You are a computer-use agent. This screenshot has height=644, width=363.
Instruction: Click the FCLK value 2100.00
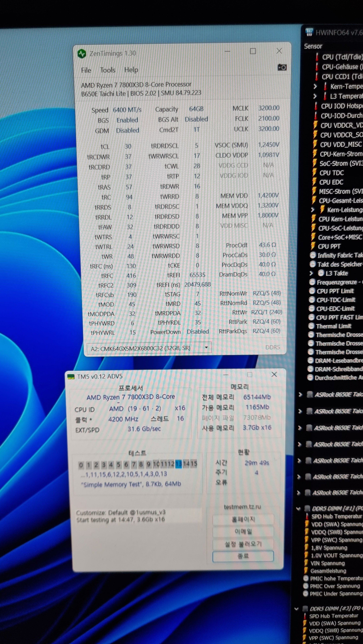point(269,118)
